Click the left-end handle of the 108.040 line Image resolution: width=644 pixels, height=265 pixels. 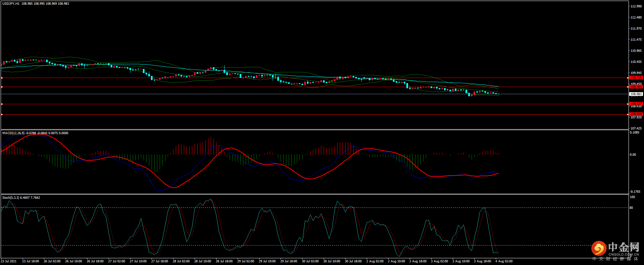click(2, 115)
